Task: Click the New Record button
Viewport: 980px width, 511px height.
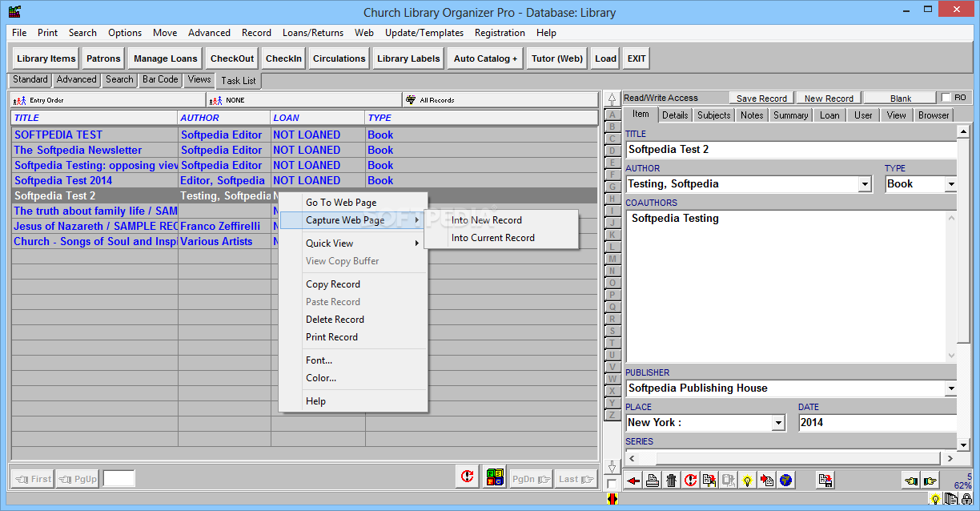Action: pyautogui.click(x=829, y=99)
